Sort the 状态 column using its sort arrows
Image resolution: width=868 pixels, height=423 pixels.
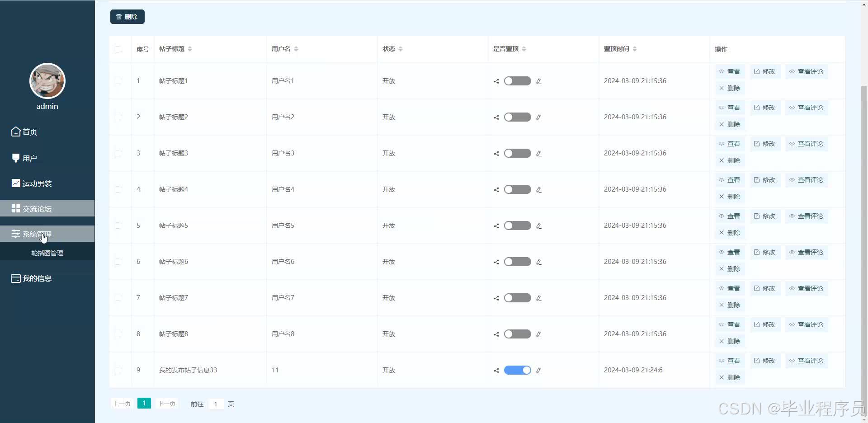click(x=401, y=49)
